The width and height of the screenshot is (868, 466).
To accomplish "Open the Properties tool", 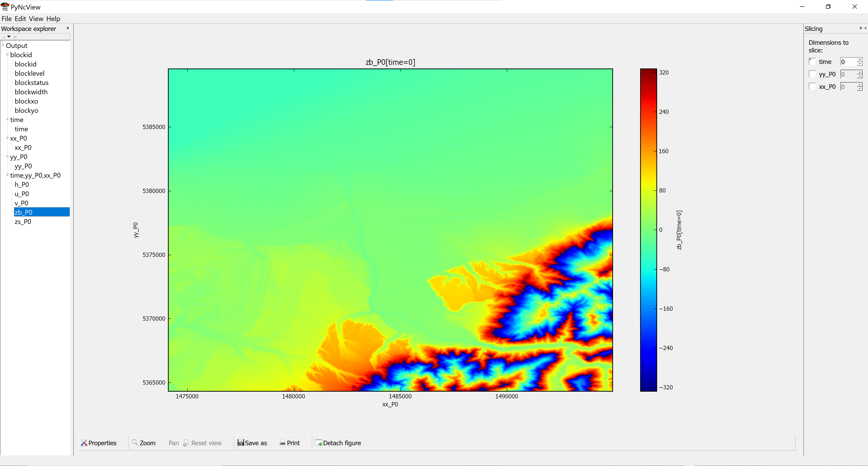I will pyautogui.click(x=99, y=443).
